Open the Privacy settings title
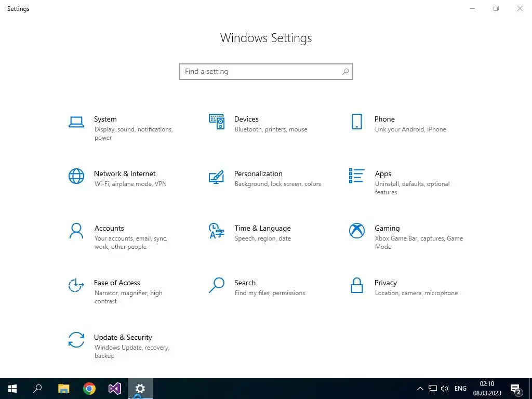 point(385,283)
